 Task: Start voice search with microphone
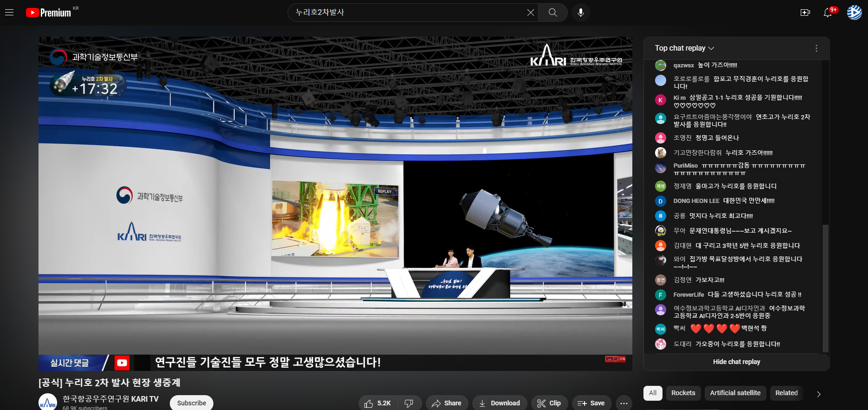click(581, 13)
